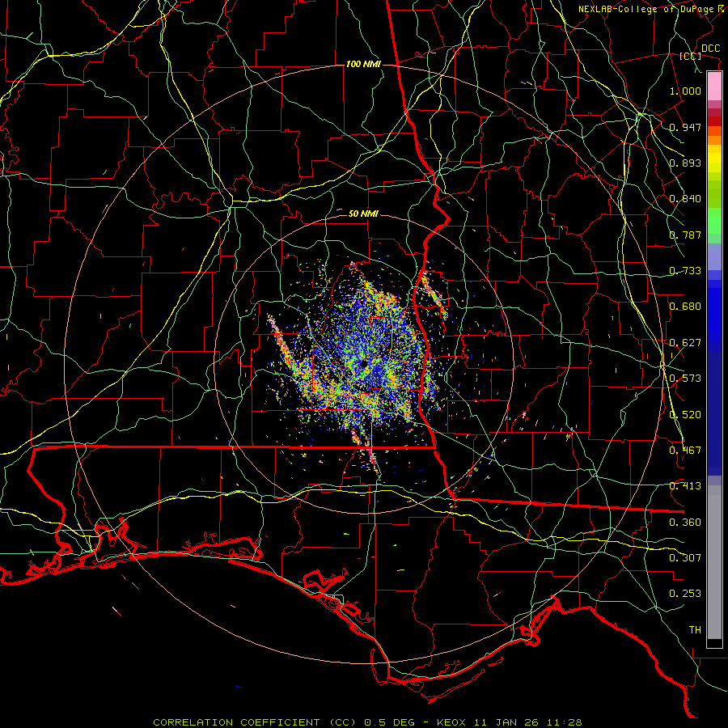
Task: Click the 0.413 scale value
Action: pos(685,485)
